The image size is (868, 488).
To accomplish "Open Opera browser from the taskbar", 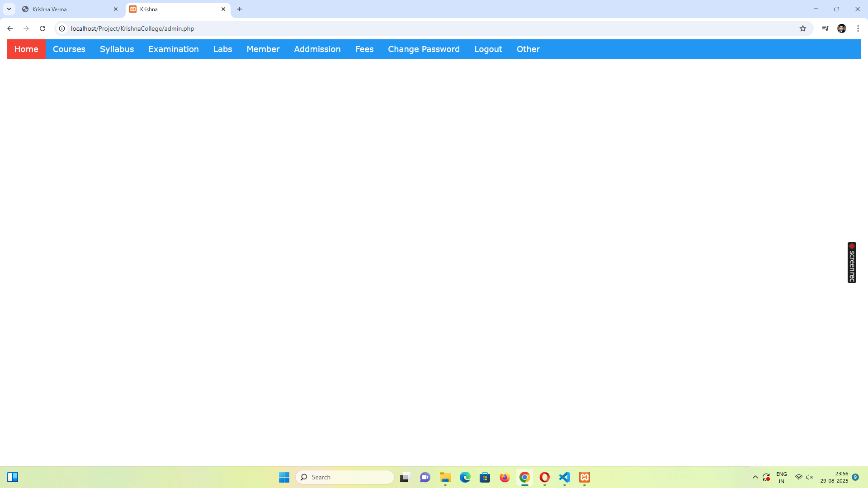I will coord(545,477).
